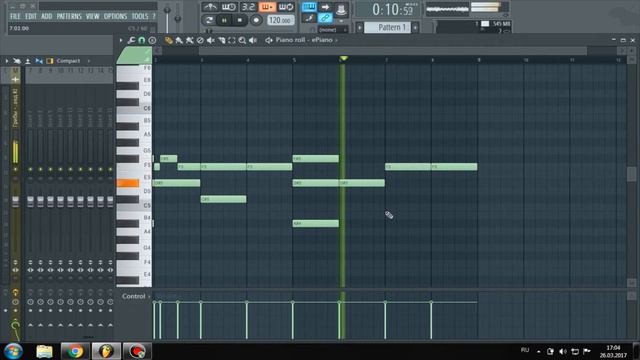Click the piano roll stamp circle icon
This screenshot has height=360, width=640.
pyautogui.click(x=152, y=40)
